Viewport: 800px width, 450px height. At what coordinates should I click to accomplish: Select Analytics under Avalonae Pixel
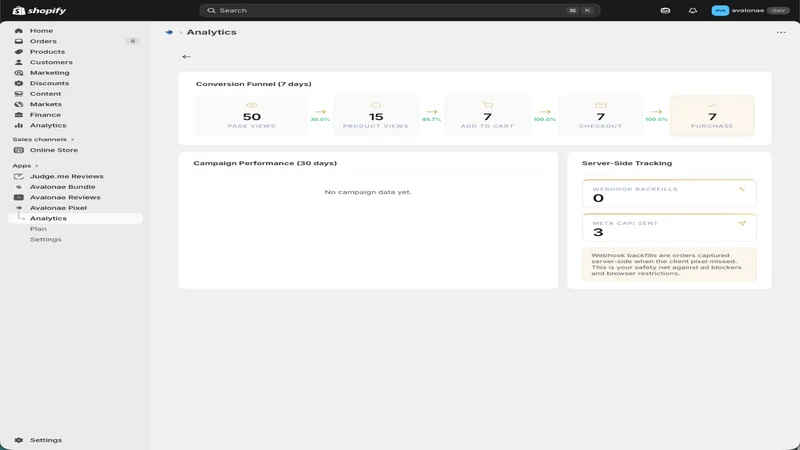point(75,218)
